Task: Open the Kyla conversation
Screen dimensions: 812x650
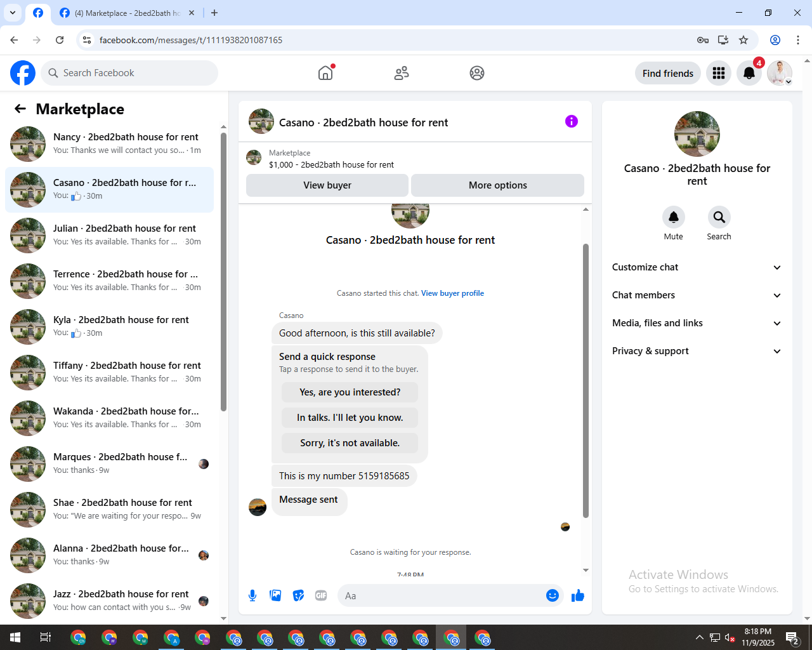Action: coord(109,327)
